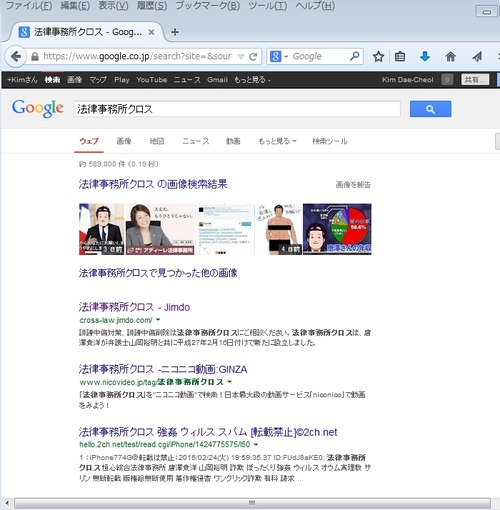This screenshot has width=500, height=510.
Task: Click the Kim Dae-Cheol account name
Action: (407, 80)
